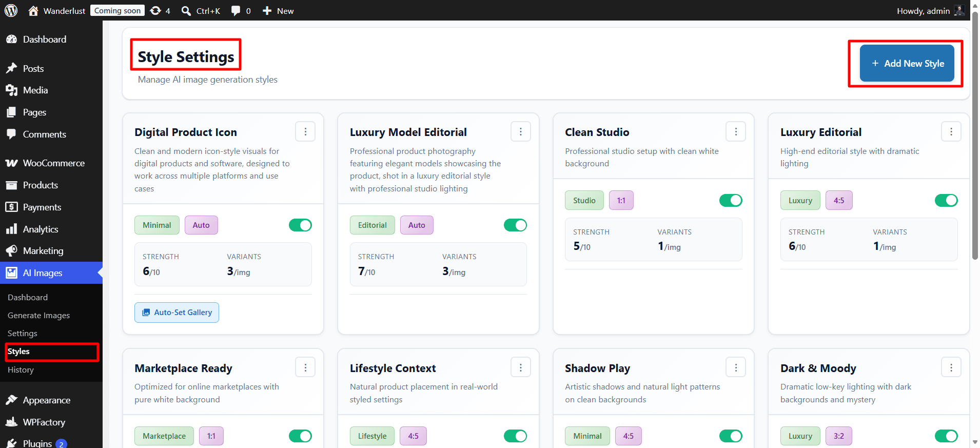This screenshot has width=980, height=448.
Task: Click the Plugins plug icon
Action: coord(11,443)
